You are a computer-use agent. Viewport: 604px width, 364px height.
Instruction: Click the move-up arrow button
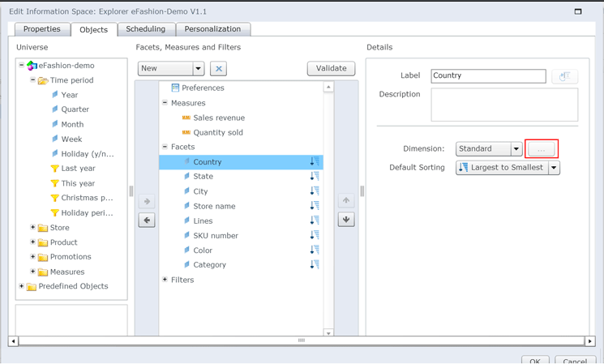coord(346,200)
